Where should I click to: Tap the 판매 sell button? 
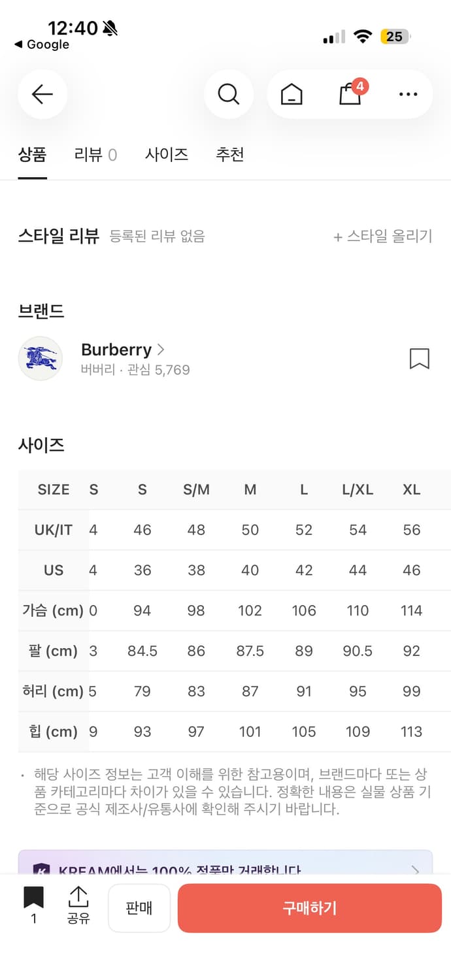pyautogui.click(x=139, y=907)
